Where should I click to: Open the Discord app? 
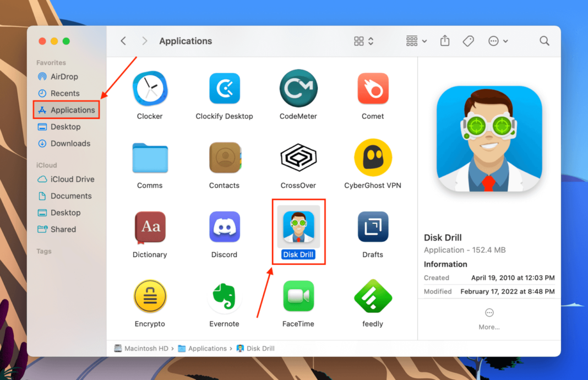point(224,226)
